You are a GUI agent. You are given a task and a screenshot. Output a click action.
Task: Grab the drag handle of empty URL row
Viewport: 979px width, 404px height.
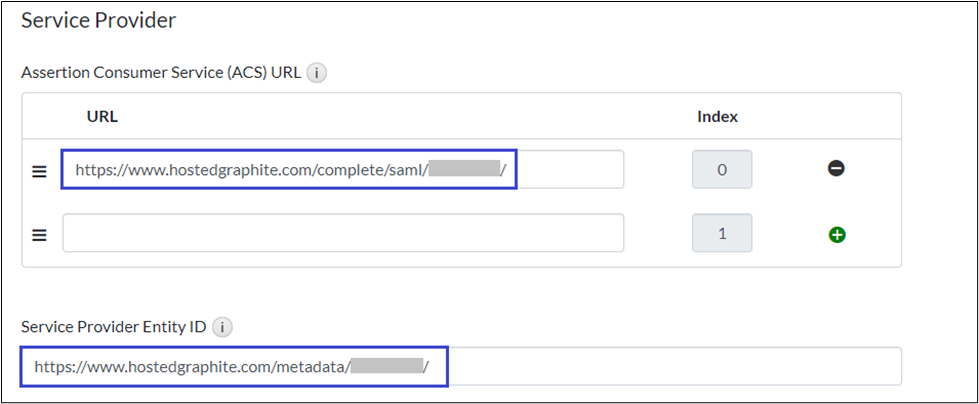(x=40, y=235)
